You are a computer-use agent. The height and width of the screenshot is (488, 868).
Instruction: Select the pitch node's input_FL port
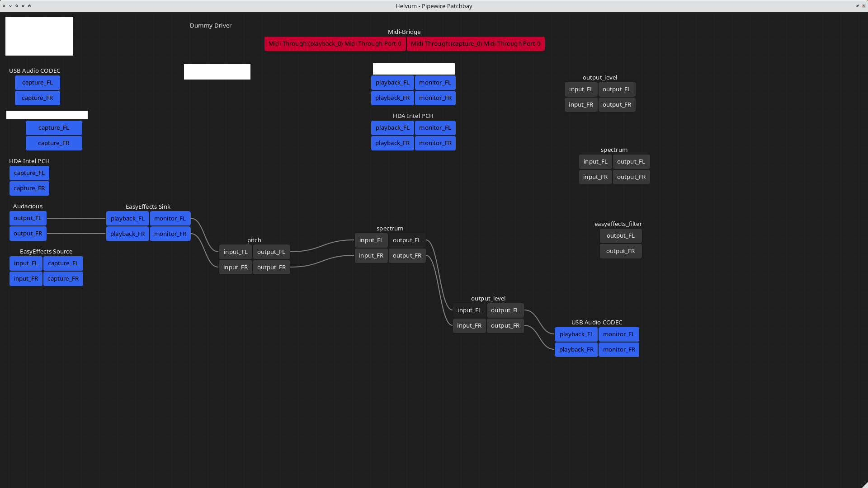coord(236,252)
